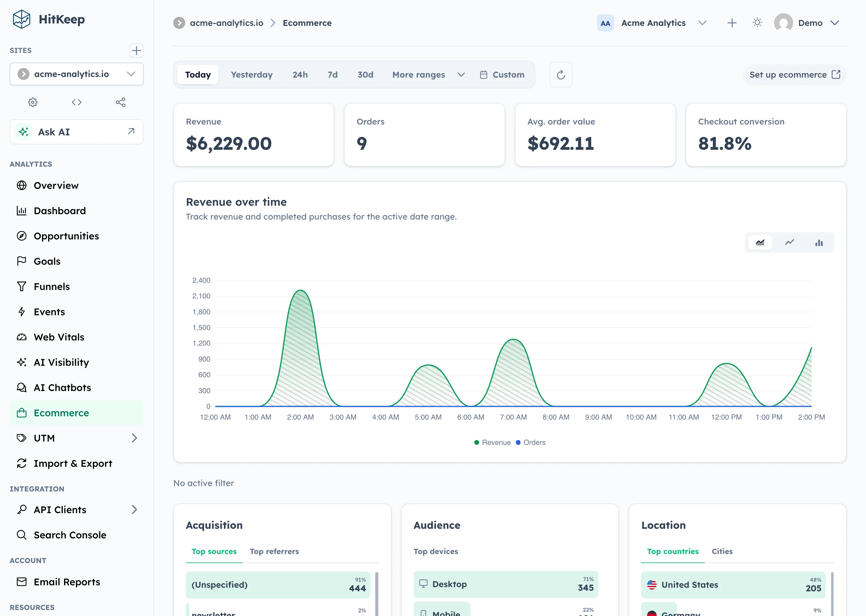Select Top sources tab
Image resolution: width=866 pixels, height=616 pixels.
pos(214,551)
